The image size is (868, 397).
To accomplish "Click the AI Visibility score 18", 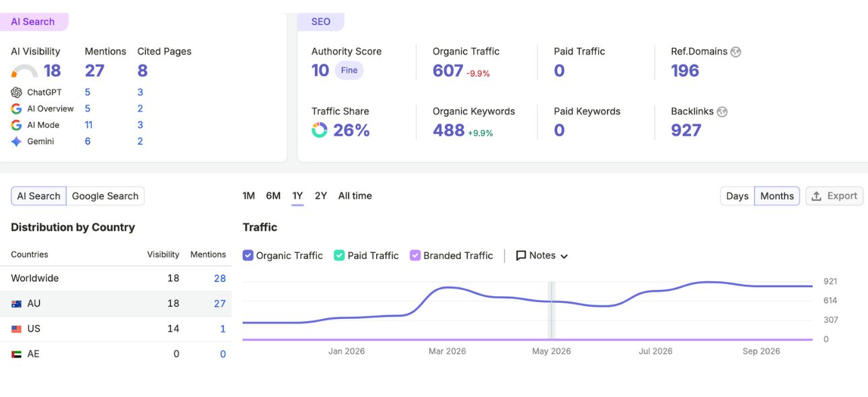I will (52, 71).
